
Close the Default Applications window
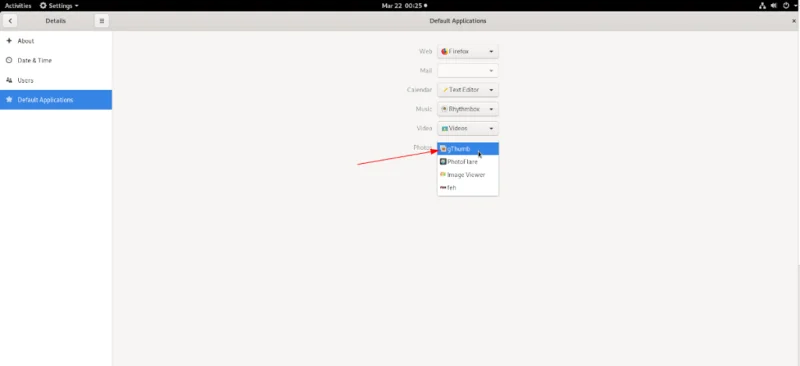[x=793, y=21]
